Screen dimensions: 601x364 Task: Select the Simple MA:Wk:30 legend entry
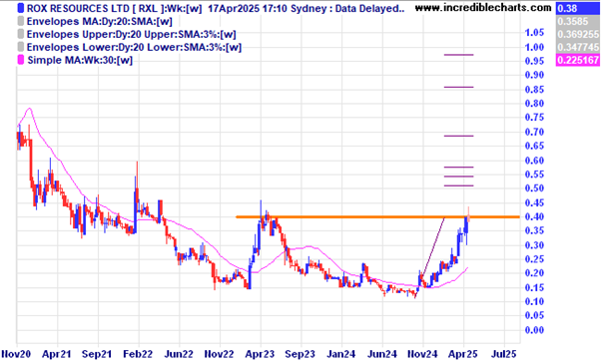(80, 60)
